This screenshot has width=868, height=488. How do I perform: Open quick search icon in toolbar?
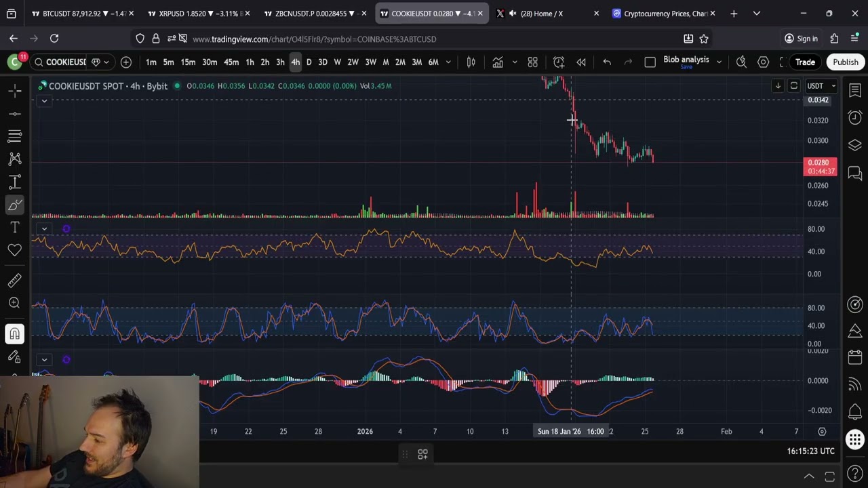click(741, 62)
